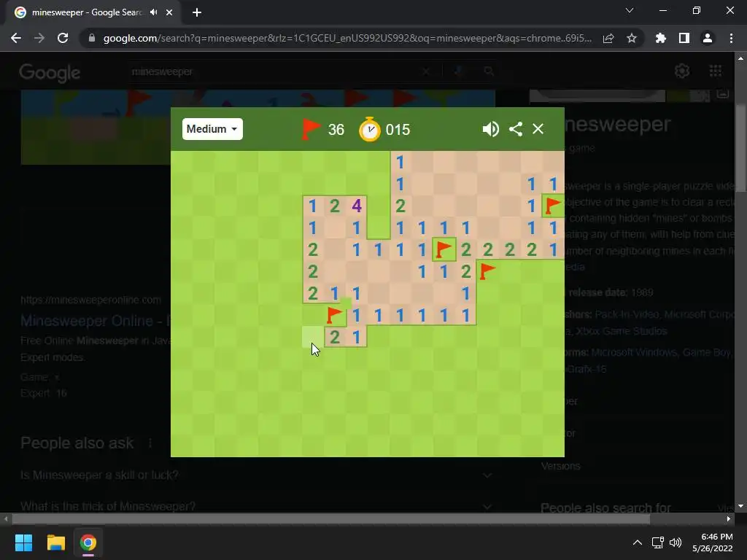Go back in Chrome
747x560 pixels.
click(16, 38)
